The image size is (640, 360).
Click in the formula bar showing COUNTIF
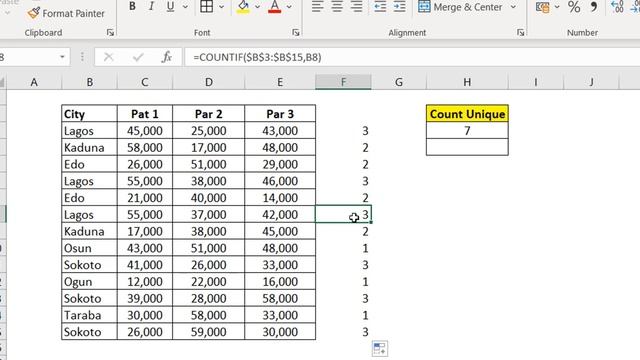(x=412, y=57)
